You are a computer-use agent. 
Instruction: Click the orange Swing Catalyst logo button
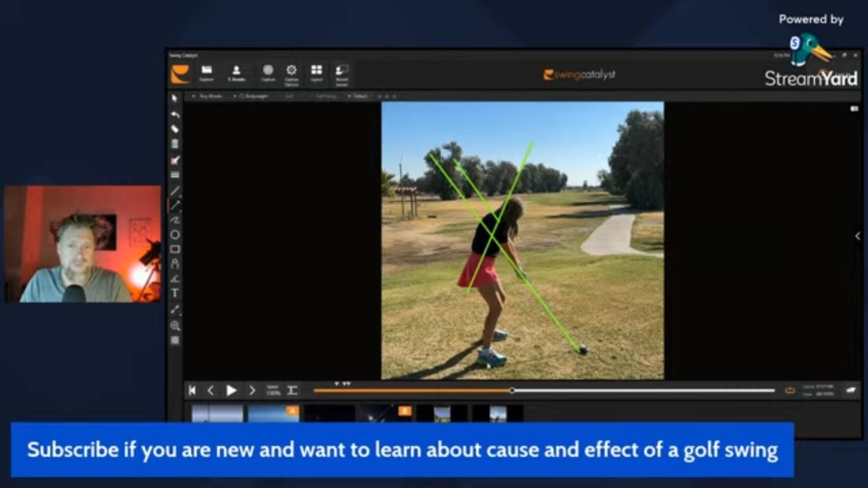[180, 75]
